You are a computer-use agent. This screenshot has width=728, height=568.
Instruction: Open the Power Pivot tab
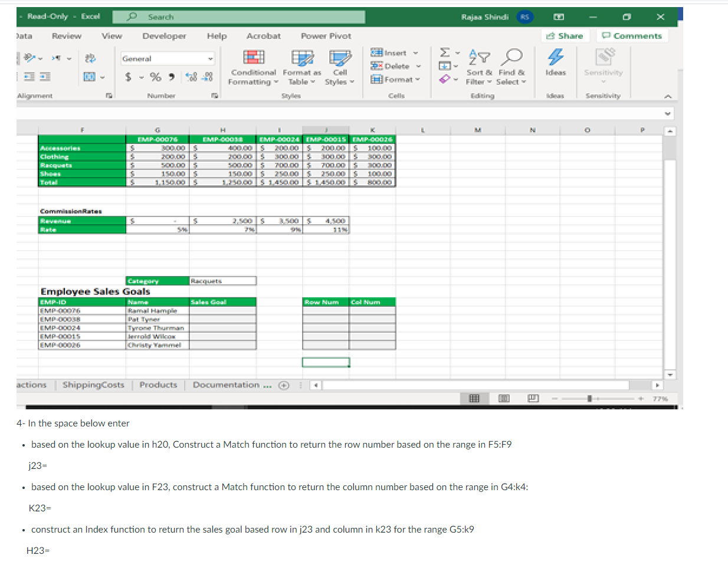click(326, 36)
